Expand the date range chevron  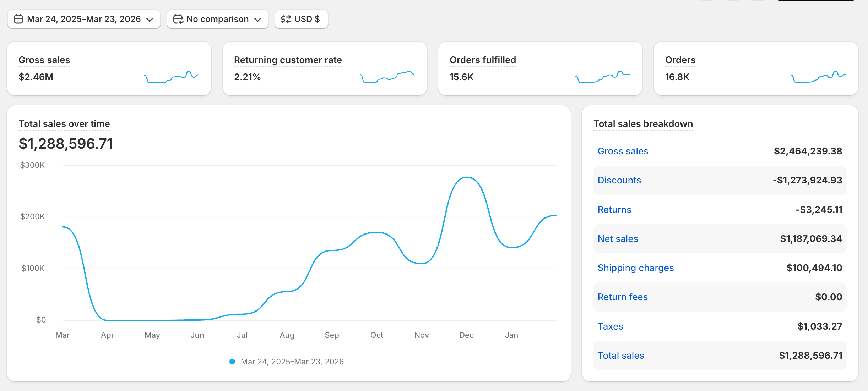pyautogui.click(x=150, y=20)
